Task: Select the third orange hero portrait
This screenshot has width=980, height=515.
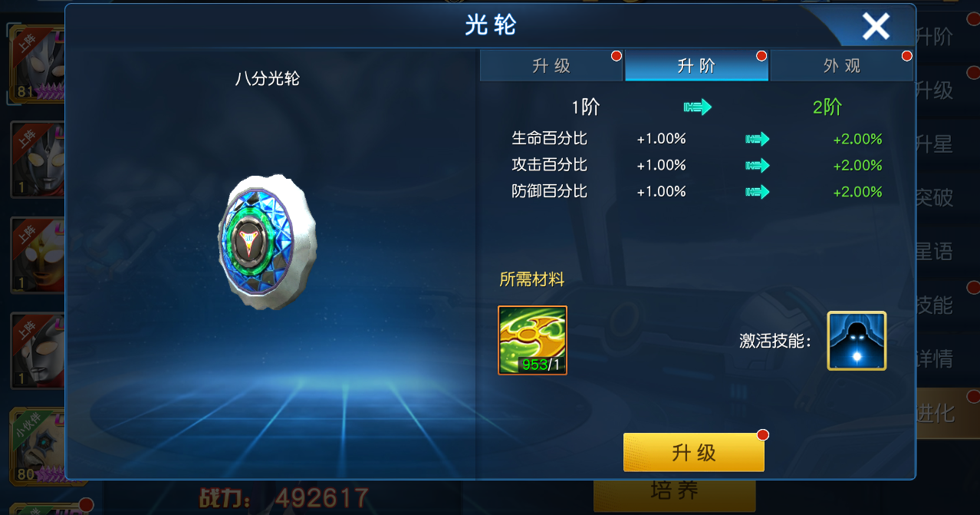Action: [37, 255]
